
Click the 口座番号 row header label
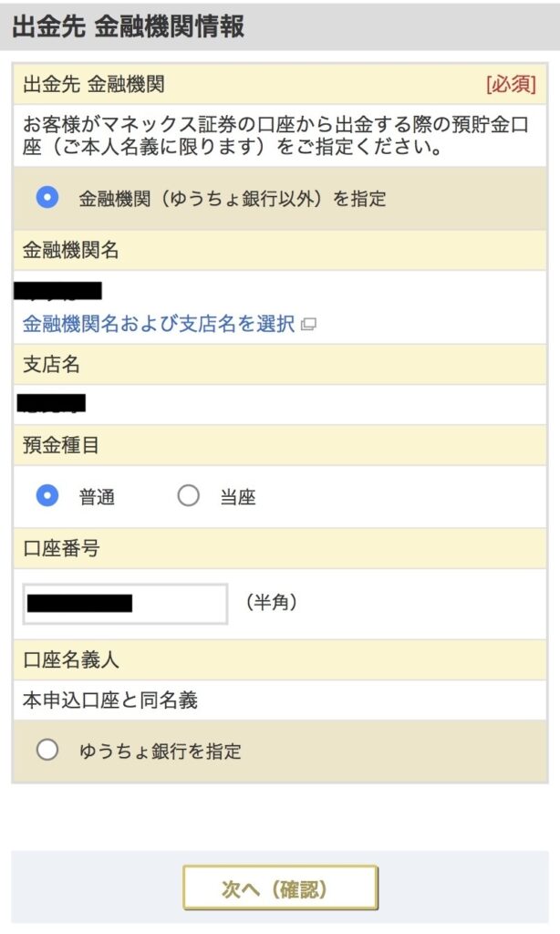coord(62,548)
